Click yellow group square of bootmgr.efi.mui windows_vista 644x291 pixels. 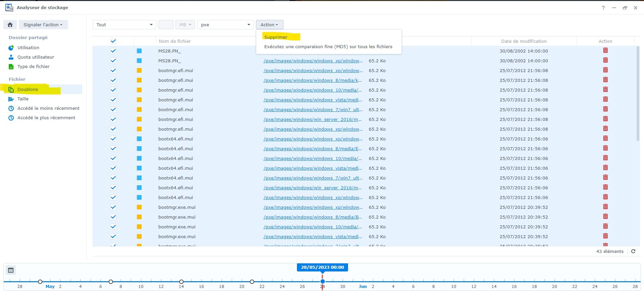coord(139,100)
